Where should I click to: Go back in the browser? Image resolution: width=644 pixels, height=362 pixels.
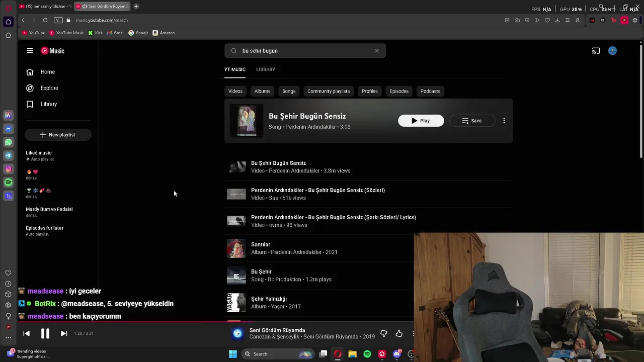[23, 20]
